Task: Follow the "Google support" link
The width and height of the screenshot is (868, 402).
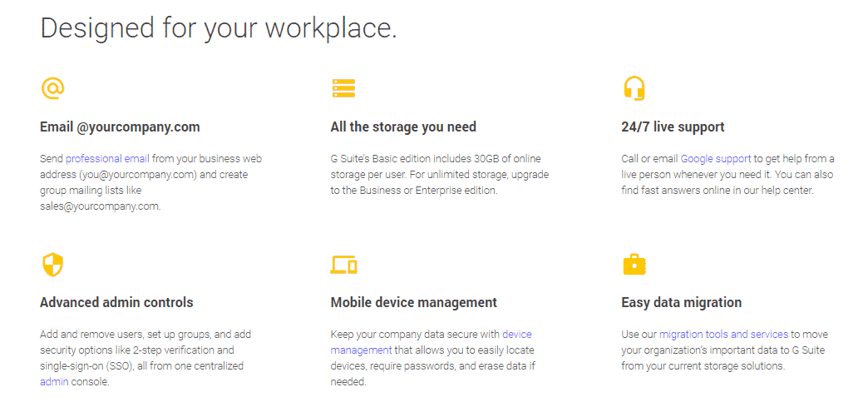Action: 716,158
